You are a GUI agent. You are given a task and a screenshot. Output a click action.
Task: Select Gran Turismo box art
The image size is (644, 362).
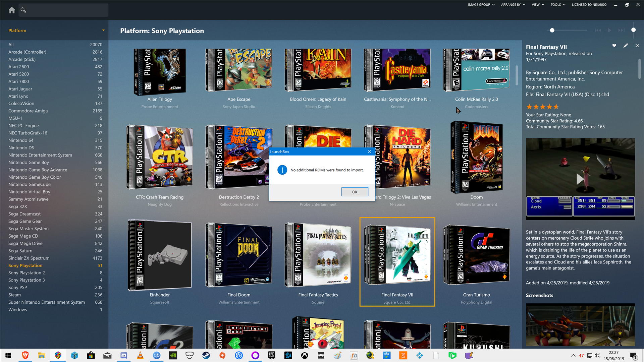click(476, 255)
